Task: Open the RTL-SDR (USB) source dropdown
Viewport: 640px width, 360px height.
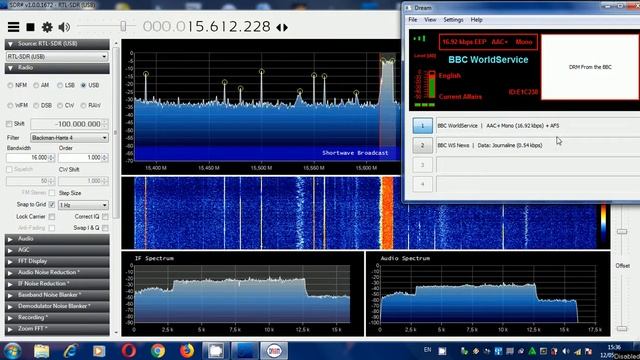Action: coord(57,56)
